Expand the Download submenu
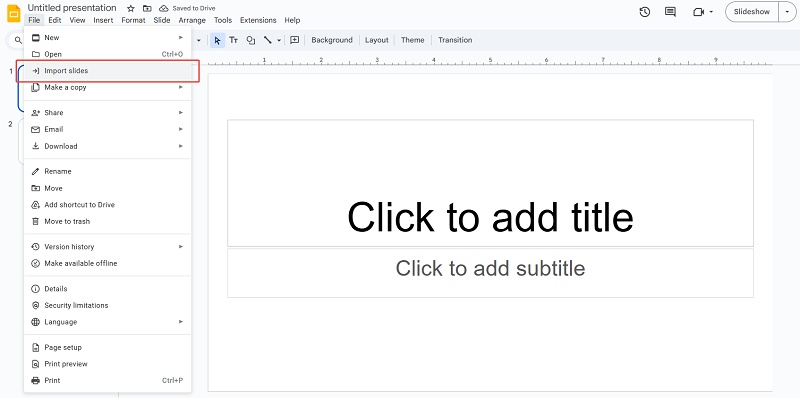Image resolution: width=800 pixels, height=398 pixels. (181, 146)
